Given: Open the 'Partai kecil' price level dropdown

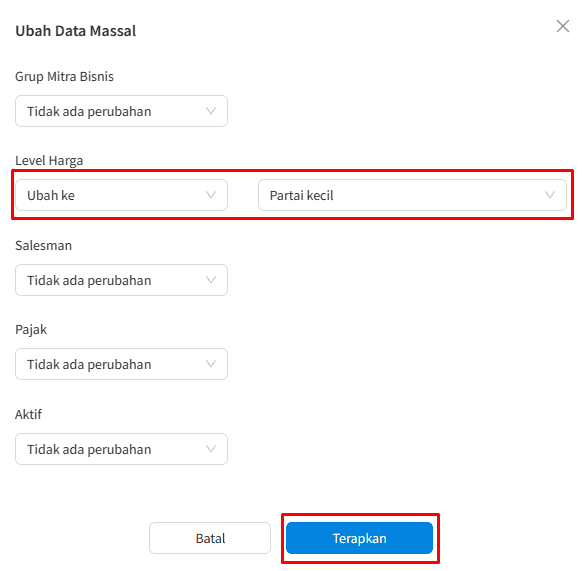Looking at the screenshot, I should [412, 195].
